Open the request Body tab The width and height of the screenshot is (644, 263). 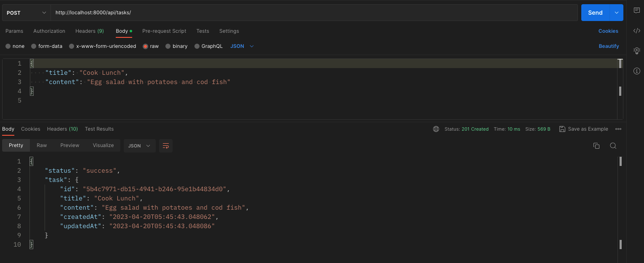124,31
